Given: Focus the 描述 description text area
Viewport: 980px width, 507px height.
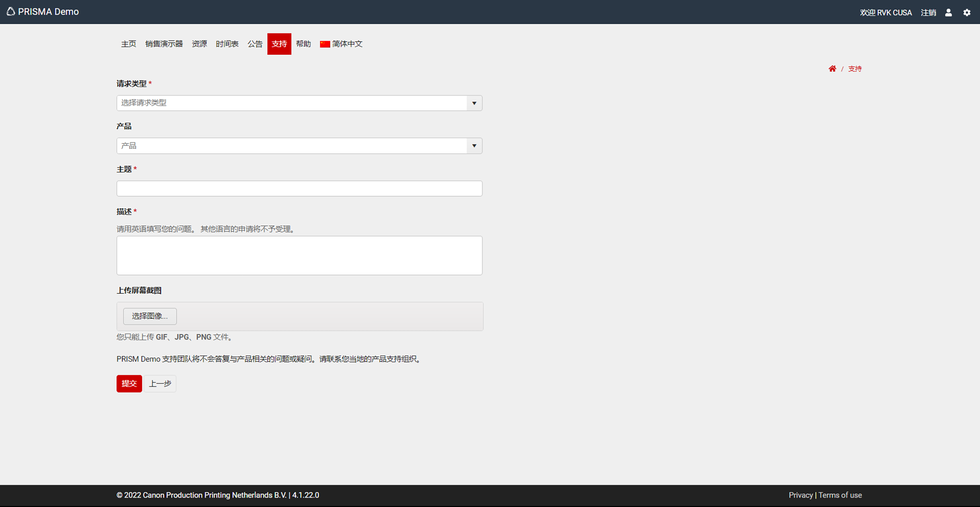Looking at the screenshot, I should 299,255.
